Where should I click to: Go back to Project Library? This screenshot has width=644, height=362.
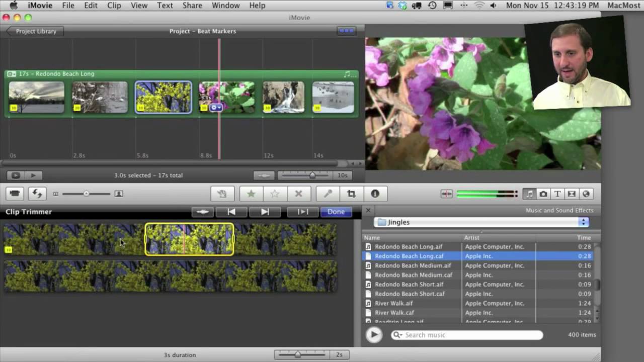click(34, 31)
